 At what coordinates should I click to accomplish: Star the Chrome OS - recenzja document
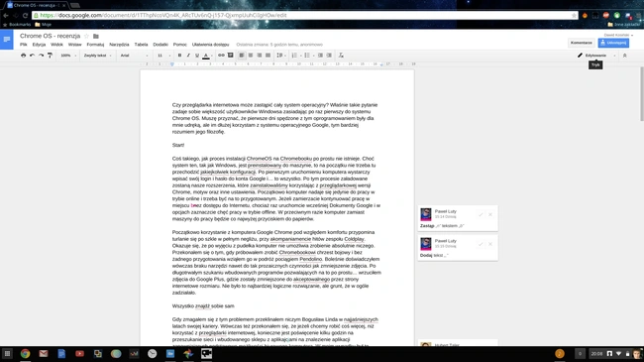pos(86,36)
